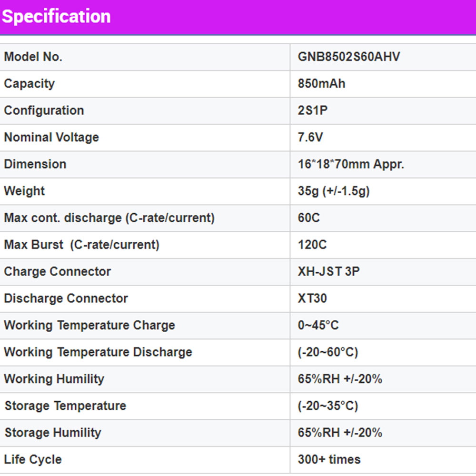Viewport: 476px width, 476px height.
Task: Select the 7.6V voltage value
Action: tap(310, 138)
